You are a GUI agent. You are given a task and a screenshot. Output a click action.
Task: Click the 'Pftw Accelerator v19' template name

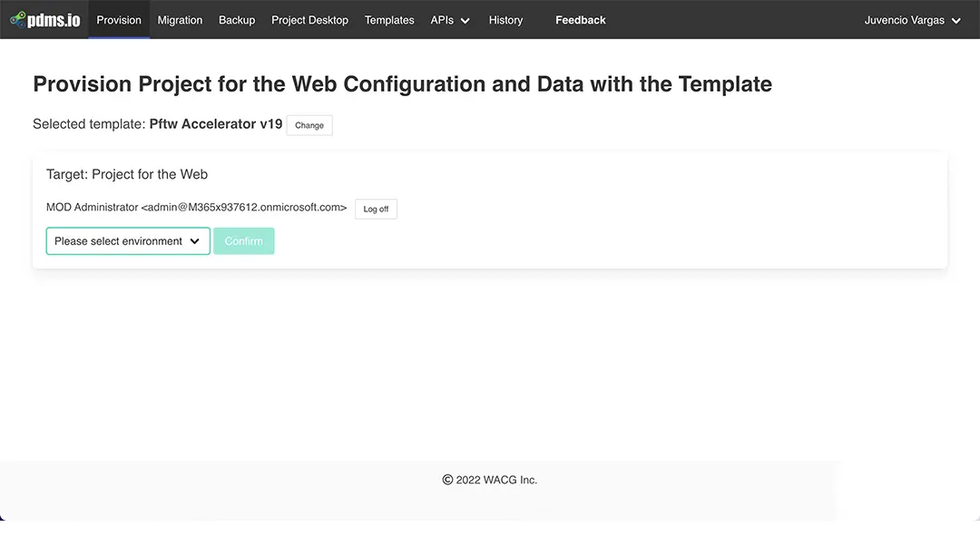pos(216,124)
